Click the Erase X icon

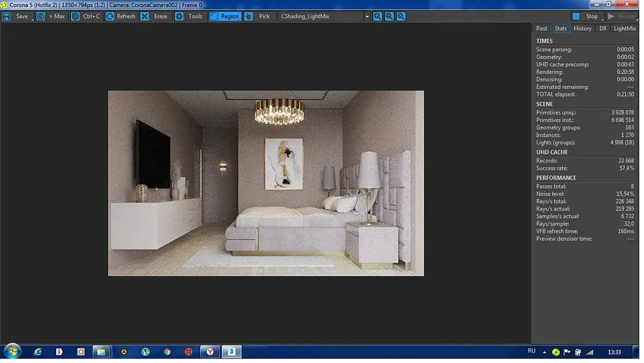(x=145, y=16)
